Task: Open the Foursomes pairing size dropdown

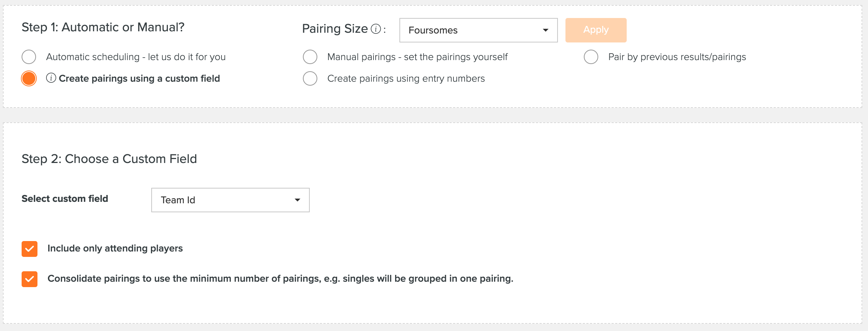Action: (478, 30)
